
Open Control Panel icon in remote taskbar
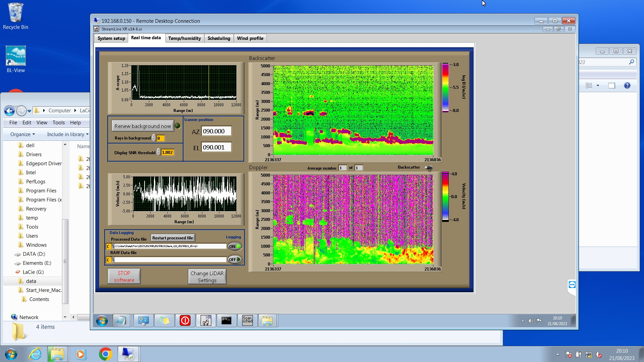click(143, 321)
